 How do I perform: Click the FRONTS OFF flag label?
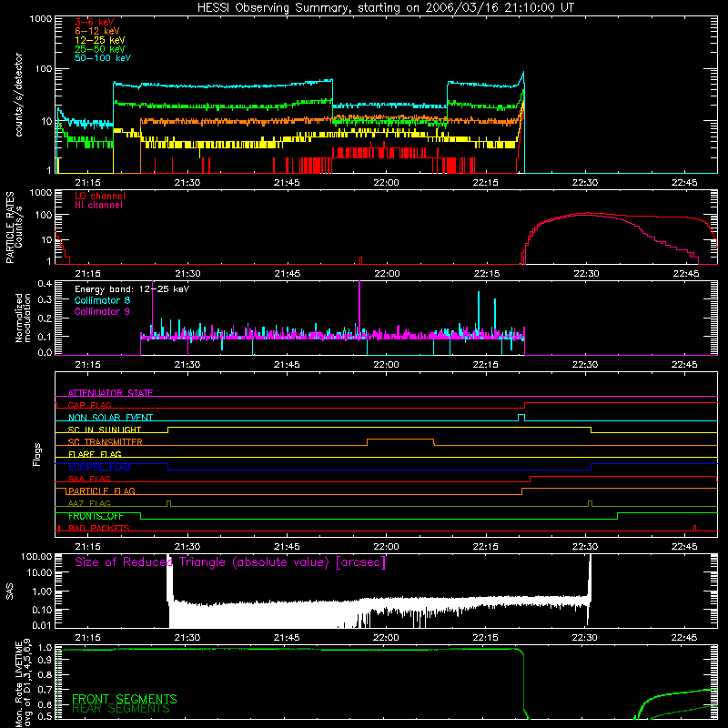pyautogui.click(x=96, y=516)
